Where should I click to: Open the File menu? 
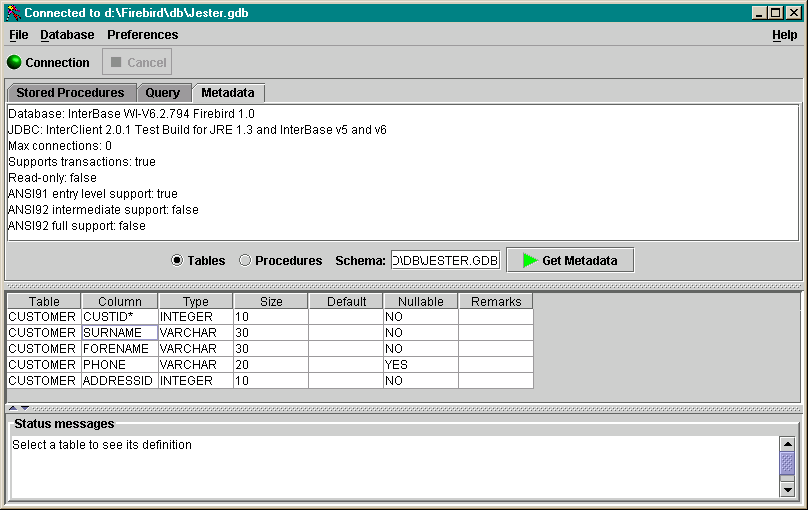coord(19,35)
